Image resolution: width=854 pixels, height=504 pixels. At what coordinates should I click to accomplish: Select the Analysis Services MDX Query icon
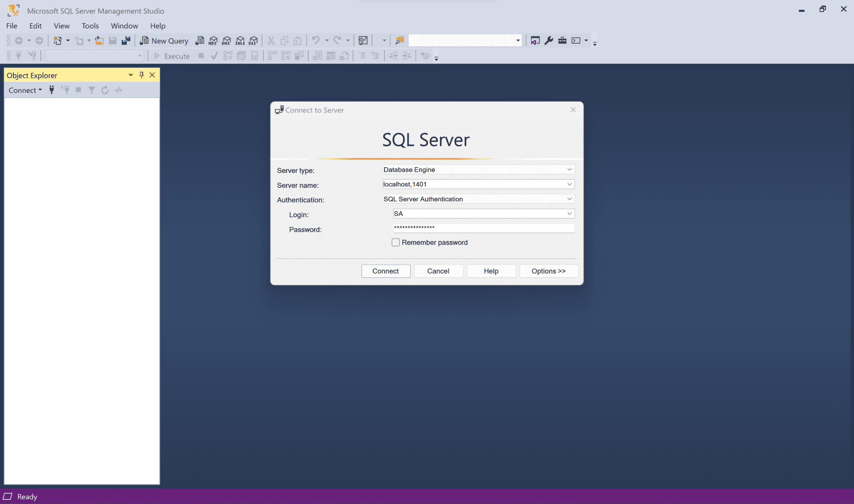tap(213, 40)
